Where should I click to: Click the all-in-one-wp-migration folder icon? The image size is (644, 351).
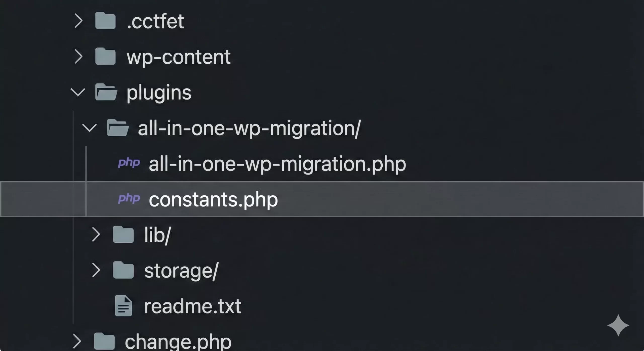117,128
